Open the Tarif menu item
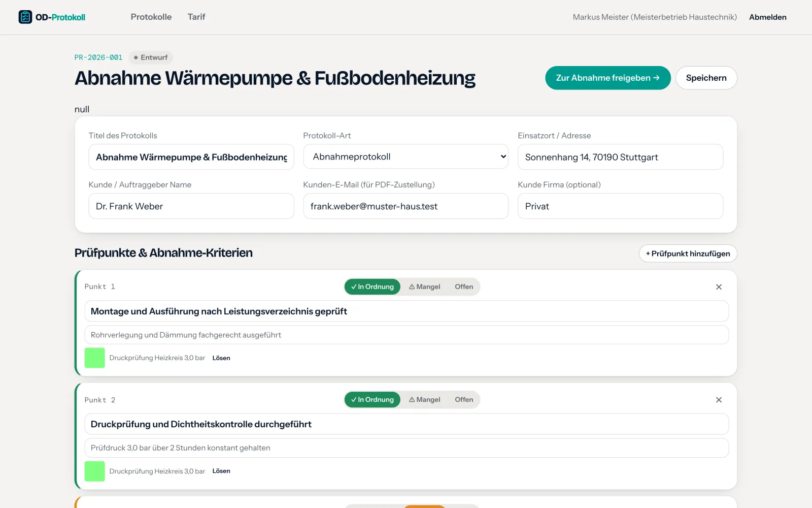The image size is (812, 508). click(x=196, y=17)
